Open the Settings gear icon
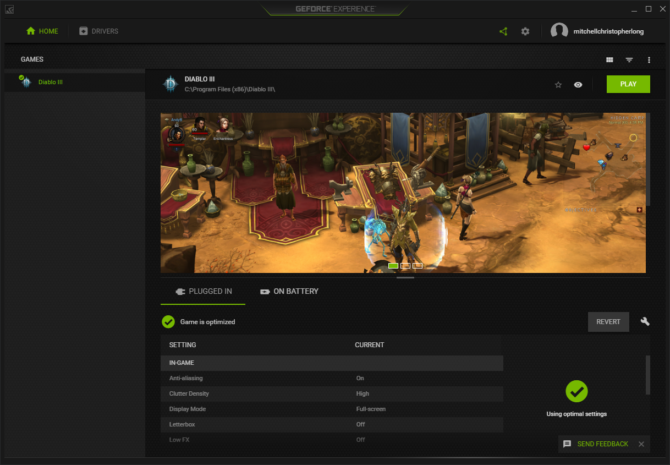This screenshot has width=670, height=465. (x=525, y=31)
